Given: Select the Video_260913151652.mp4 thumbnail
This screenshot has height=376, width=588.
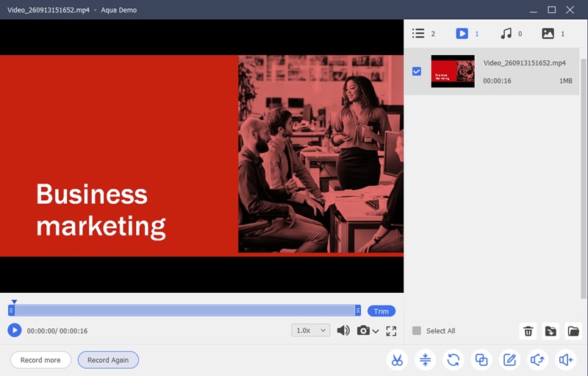Looking at the screenshot, I should click(453, 71).
